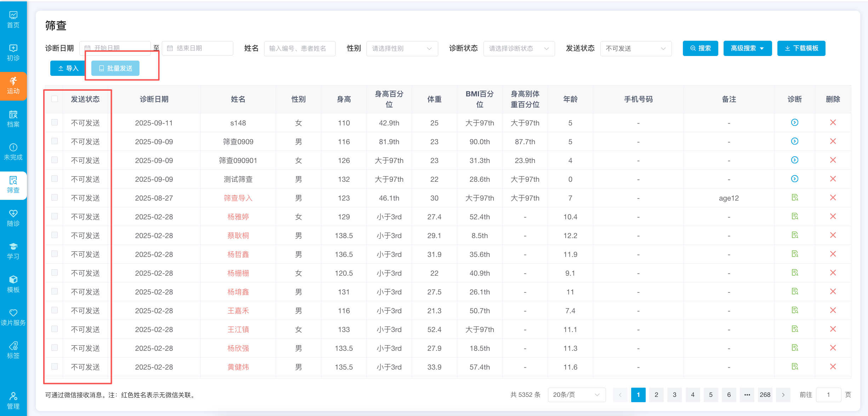Open 读片服务 sidebar item

(x=13, y=317)
